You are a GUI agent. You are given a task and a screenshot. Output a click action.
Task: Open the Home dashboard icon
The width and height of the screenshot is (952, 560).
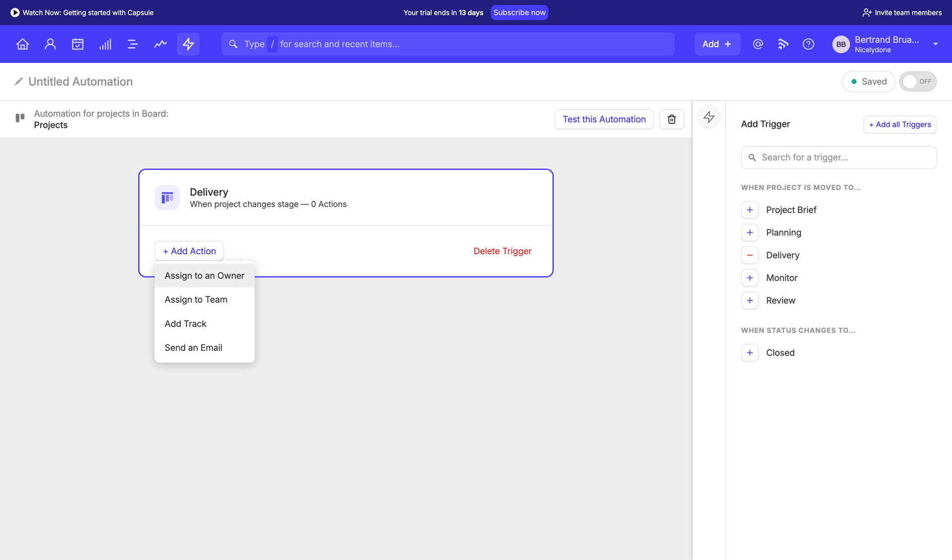pyautogui.click(x=22, y=44)
